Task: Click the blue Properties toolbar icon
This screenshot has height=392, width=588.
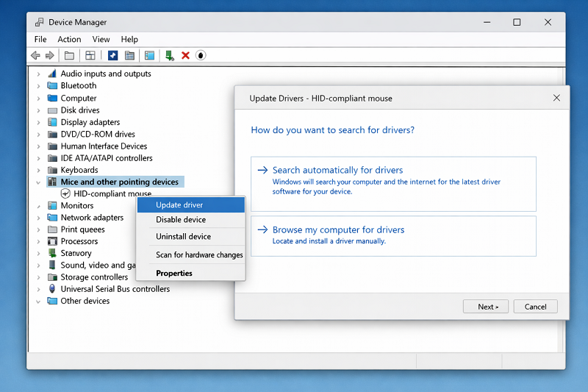Action: [112, 55]
